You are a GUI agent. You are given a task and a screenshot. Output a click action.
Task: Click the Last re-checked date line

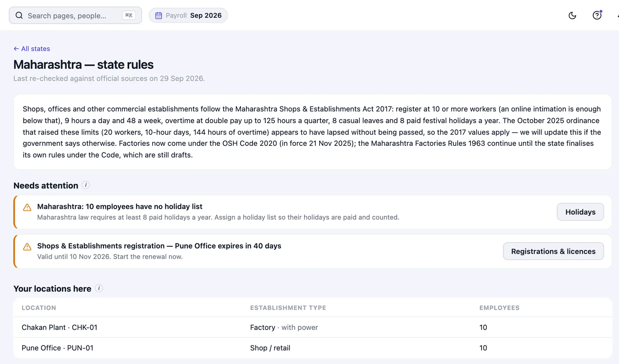(109, 79)
